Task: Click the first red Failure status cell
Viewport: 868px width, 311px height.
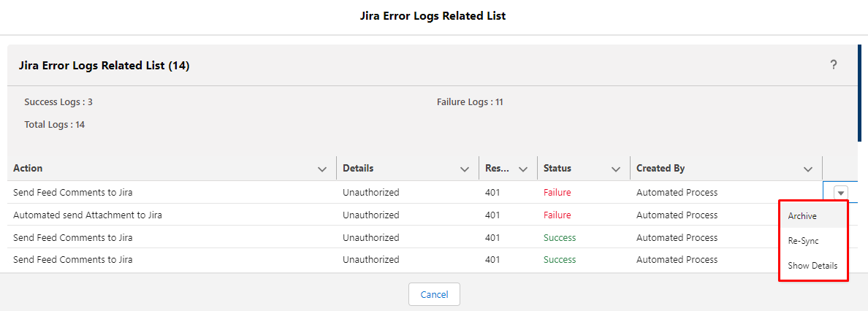Action: coord(557,193)
